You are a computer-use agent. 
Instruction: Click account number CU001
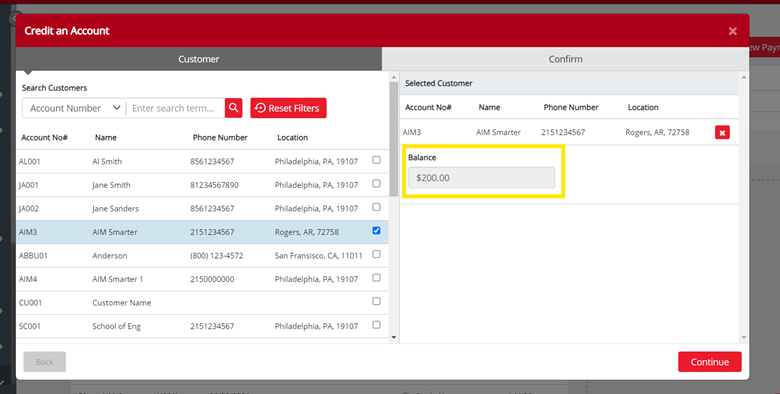(x=30, y=302)
